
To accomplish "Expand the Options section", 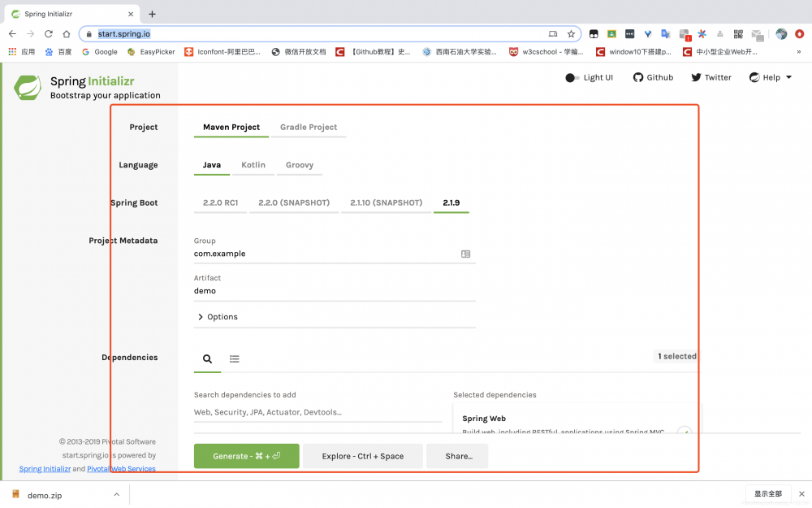I will pos(218,317).
